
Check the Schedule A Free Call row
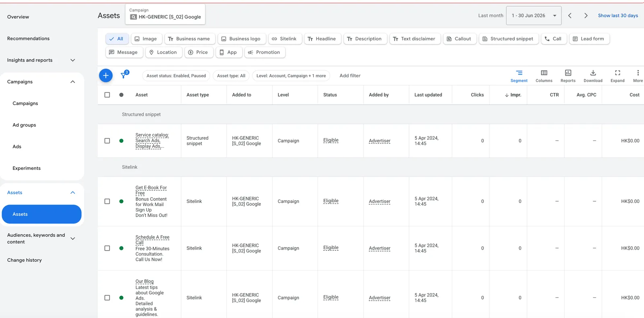[107, 248]
